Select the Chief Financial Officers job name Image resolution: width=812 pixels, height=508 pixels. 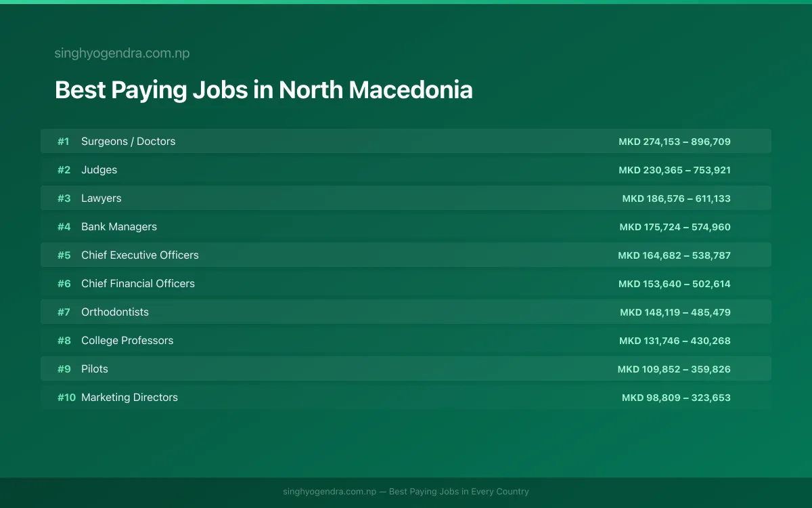pyautogui.click(x=138, y=284)
